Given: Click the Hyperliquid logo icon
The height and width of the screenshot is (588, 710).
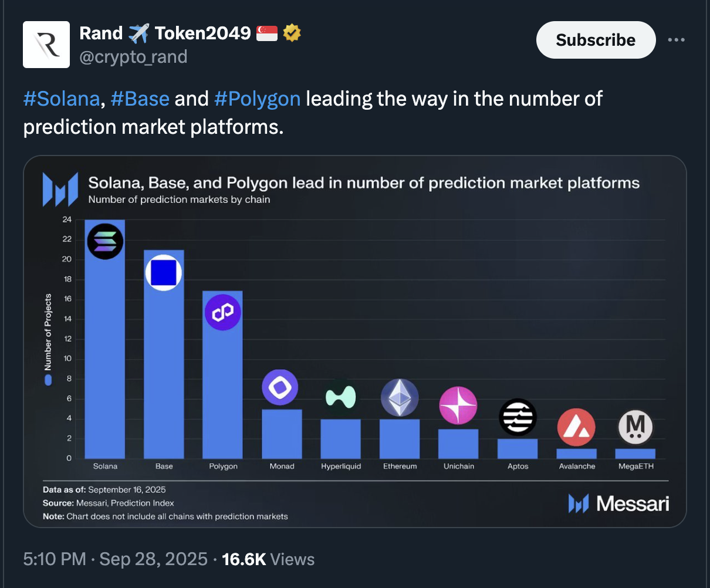Looking at the screenshot, I should tap(341, 397).
